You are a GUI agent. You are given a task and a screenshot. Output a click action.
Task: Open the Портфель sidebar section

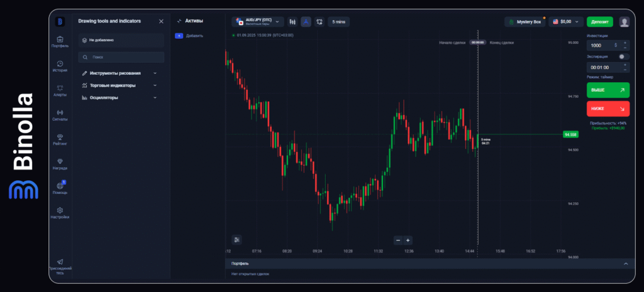click(60, 41)
